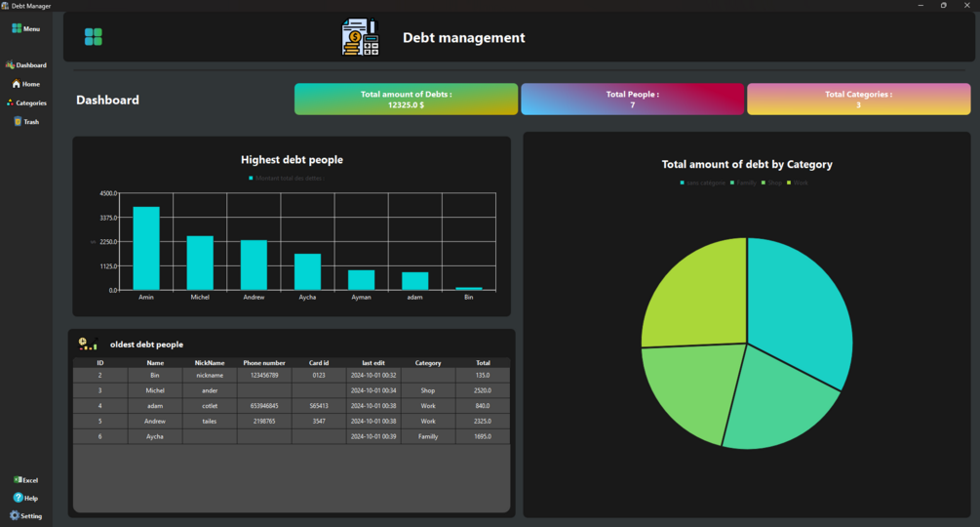Open the Categories page
Image resolution: width=980 pixels, height=527 pixels.
pyautogui.click(x=26, y=102)
